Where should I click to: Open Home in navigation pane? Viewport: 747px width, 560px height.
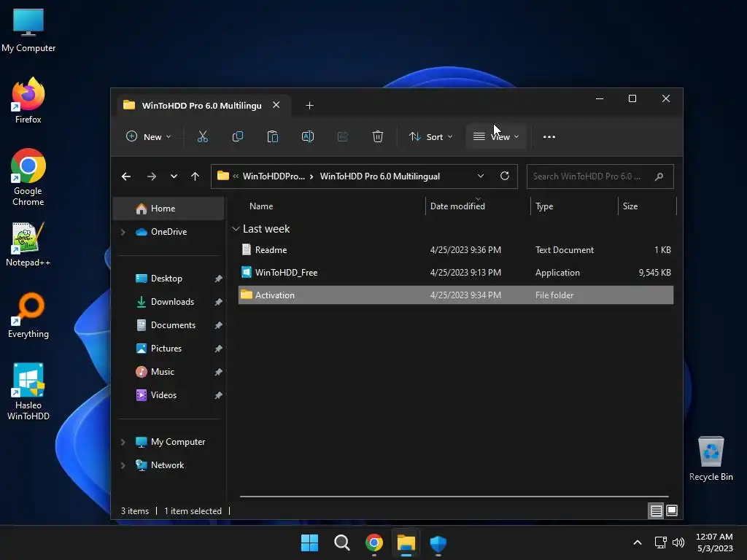[x=169, y=209]
